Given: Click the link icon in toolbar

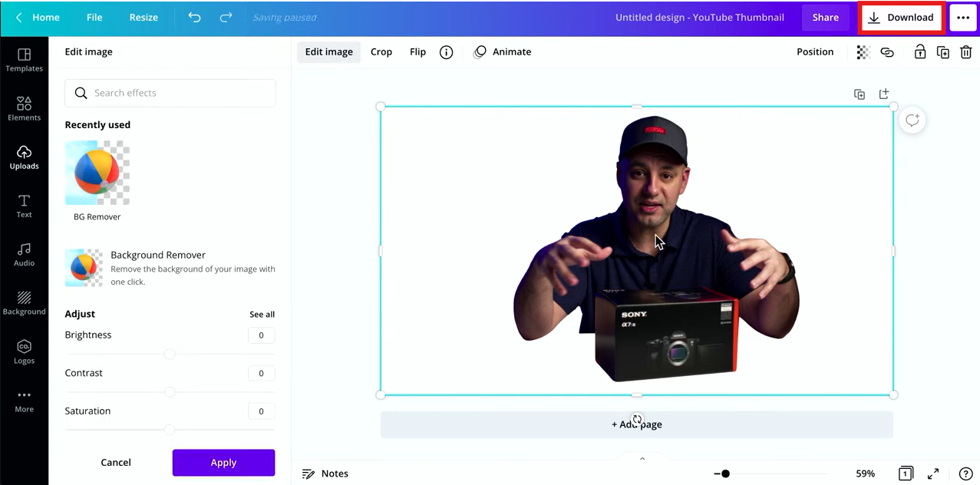Looking at the screenshot, I should (x=887, y=52).
